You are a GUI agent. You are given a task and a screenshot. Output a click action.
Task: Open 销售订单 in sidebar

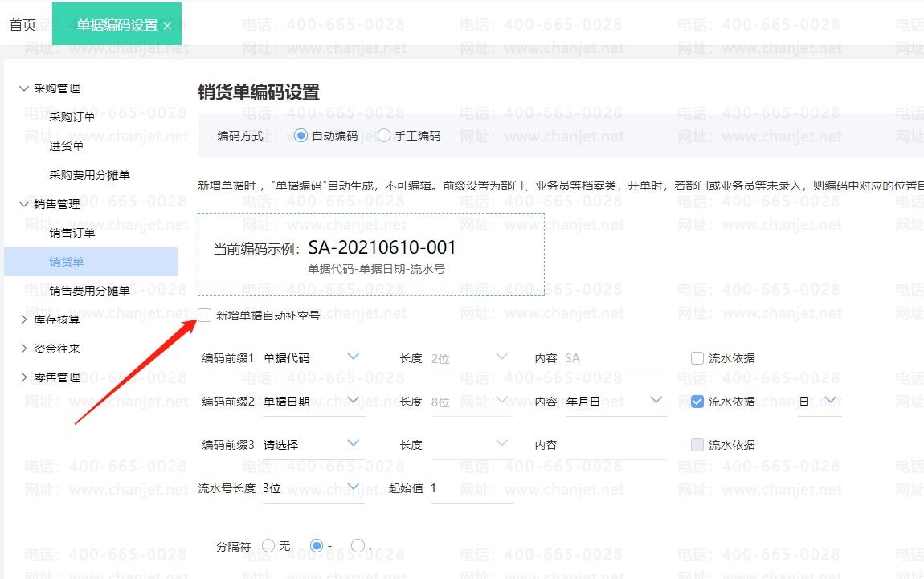point(72,233)
